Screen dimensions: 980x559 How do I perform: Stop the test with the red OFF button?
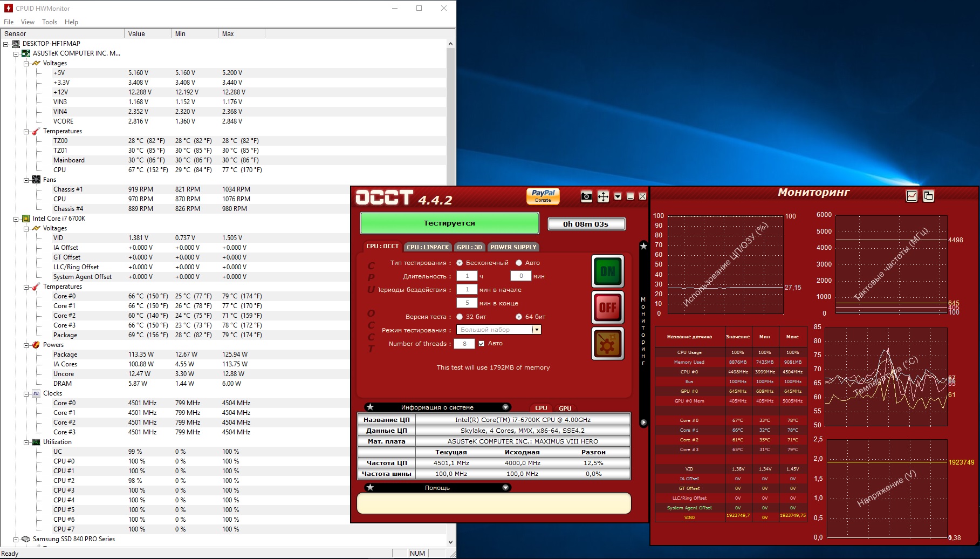tap(608, 308)
